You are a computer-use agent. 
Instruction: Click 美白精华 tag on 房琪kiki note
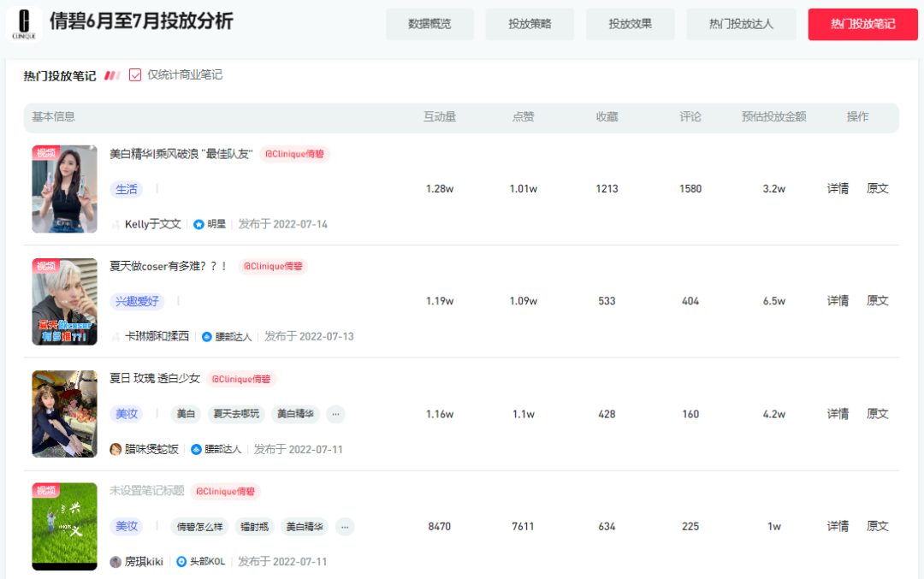tap(305, 527)
